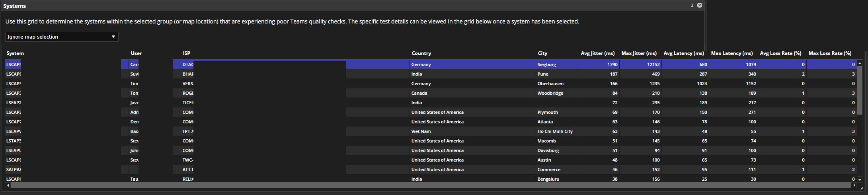Click scroll-up arrow of grid vertical scrollbar

pos(860,63)
